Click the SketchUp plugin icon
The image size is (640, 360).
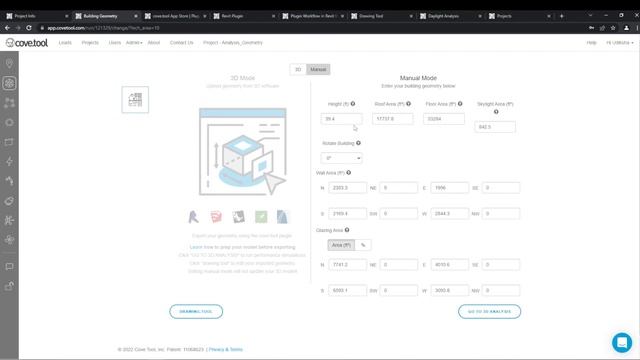216,217
